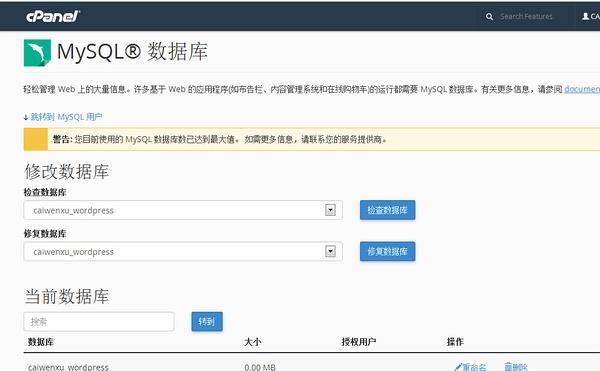Click the blue 修复数据库 button
This screenshot has height=371, width=600.
387,251
